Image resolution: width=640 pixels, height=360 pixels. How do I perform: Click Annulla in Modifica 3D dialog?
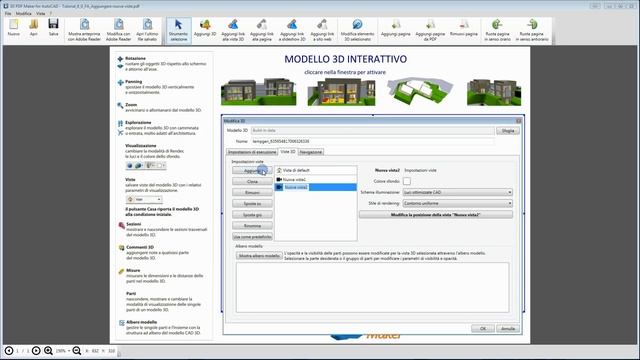[x=508, y=328]
